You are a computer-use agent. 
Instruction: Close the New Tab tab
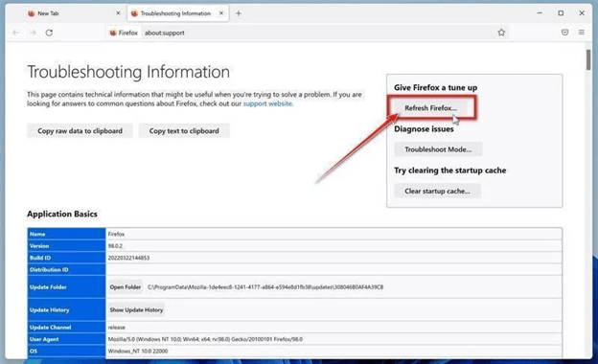(x=118, y=13)
